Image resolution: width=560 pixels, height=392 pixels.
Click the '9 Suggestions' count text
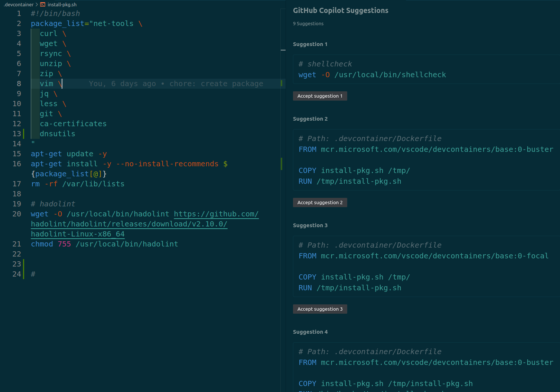point(308,23)
